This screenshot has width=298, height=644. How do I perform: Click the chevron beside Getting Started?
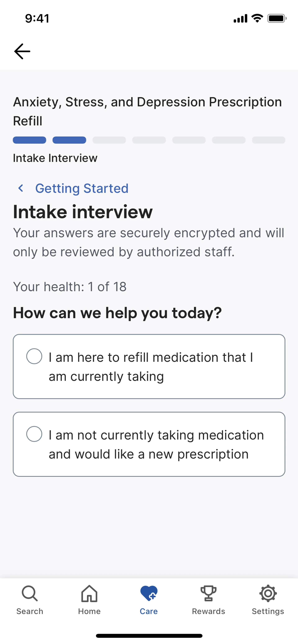(x=21, y=188)
